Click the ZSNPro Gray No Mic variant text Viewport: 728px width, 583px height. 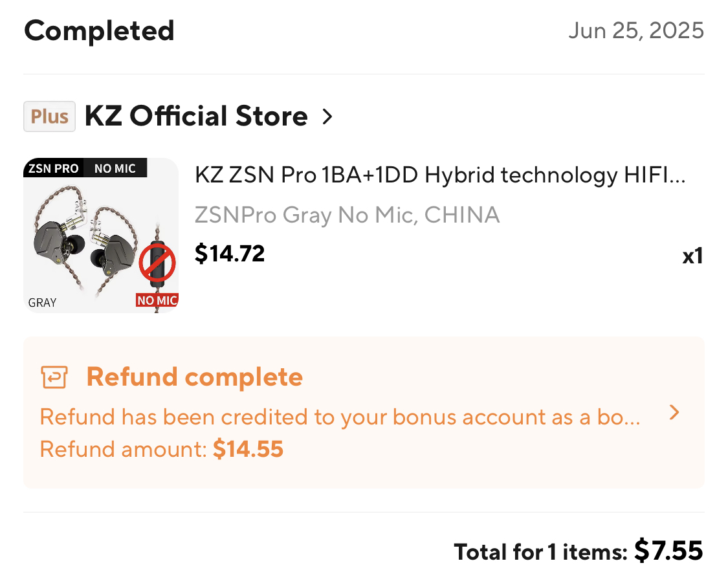(x=347, y=215)
